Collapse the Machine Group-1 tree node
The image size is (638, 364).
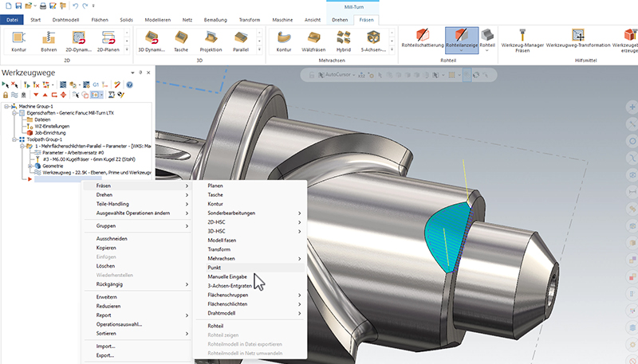7,106
